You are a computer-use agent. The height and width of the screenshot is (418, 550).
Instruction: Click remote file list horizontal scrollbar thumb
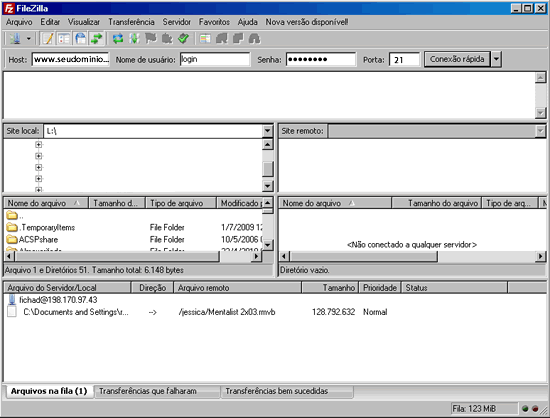click(364, 256)
